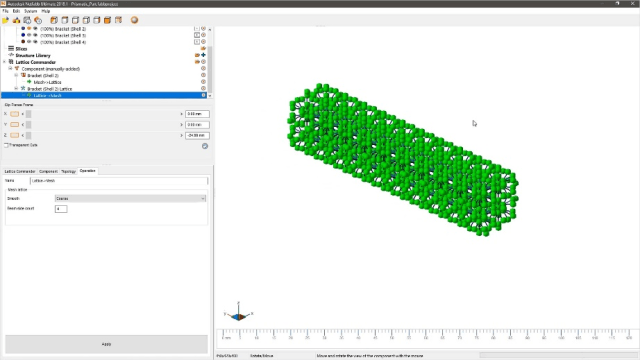
Task: Click the Name input field
Action: [x=119, y=180]
